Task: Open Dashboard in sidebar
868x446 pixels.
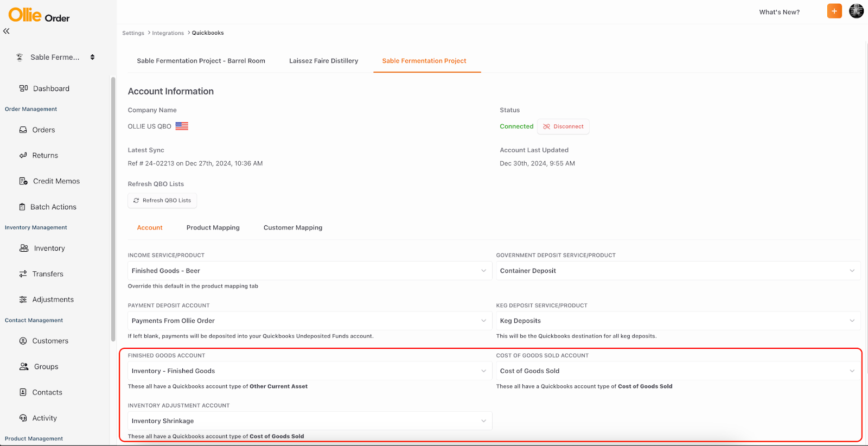Action: point(51,88)
